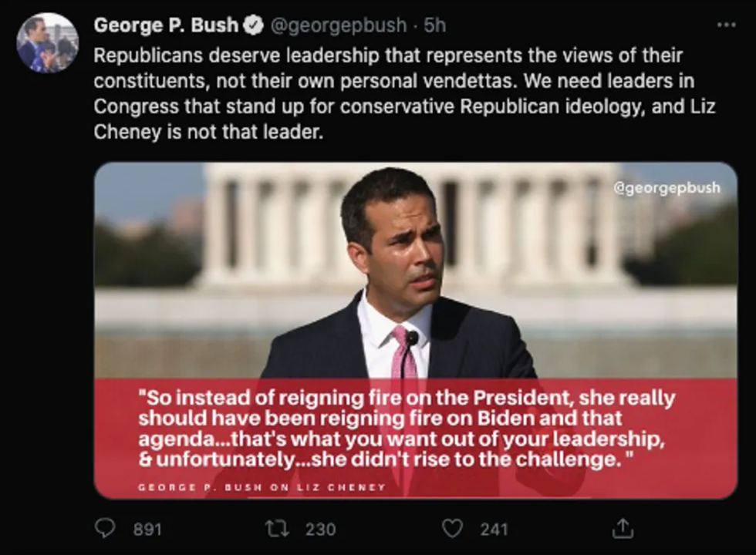Click the 891 reply count
The width and height of the screenshot is (756, 555).
tap(147, 529)
